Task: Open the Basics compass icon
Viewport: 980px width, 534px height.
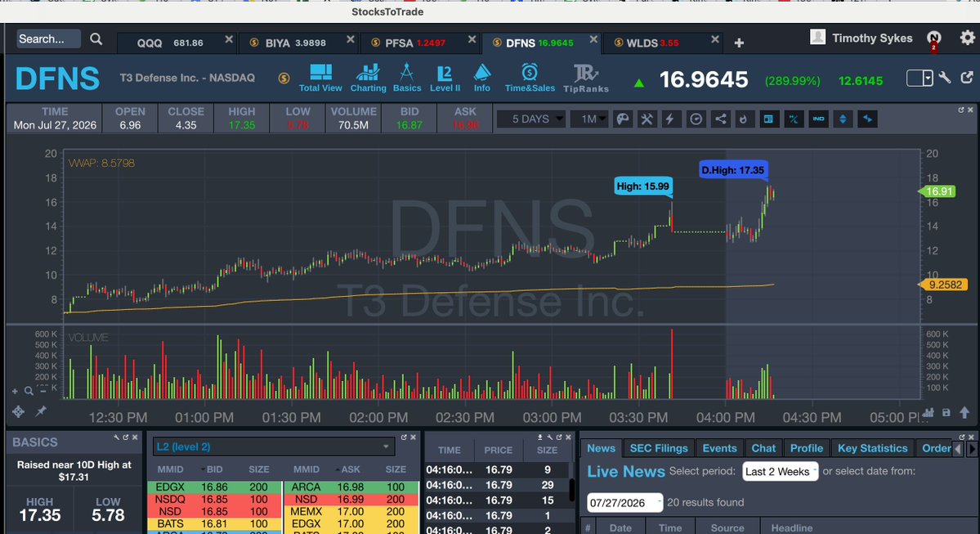Action: pos(407,79)
